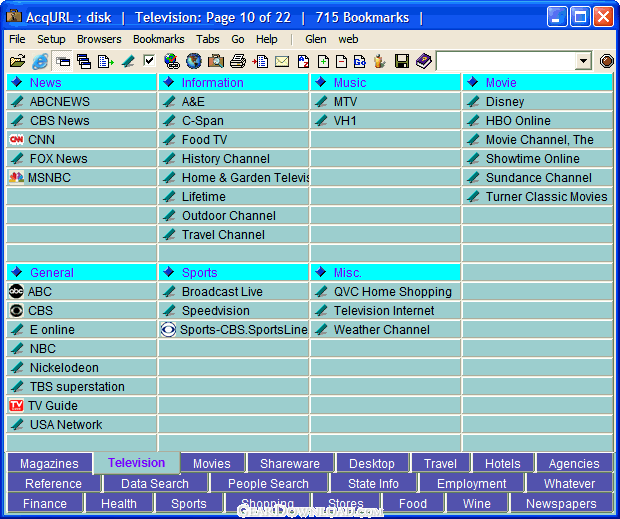620x519 pixels.
Task: Select the Music category header
Action: (x=386, y=82)
